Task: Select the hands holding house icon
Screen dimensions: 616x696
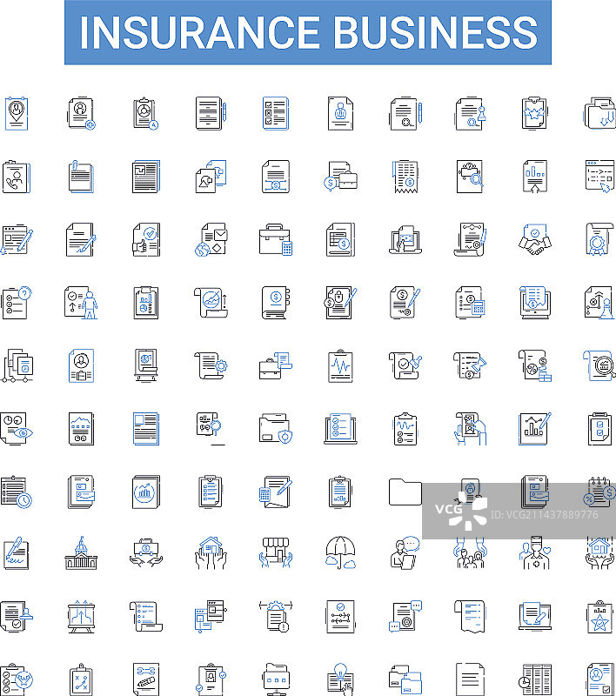Action: tap(210, 552)
